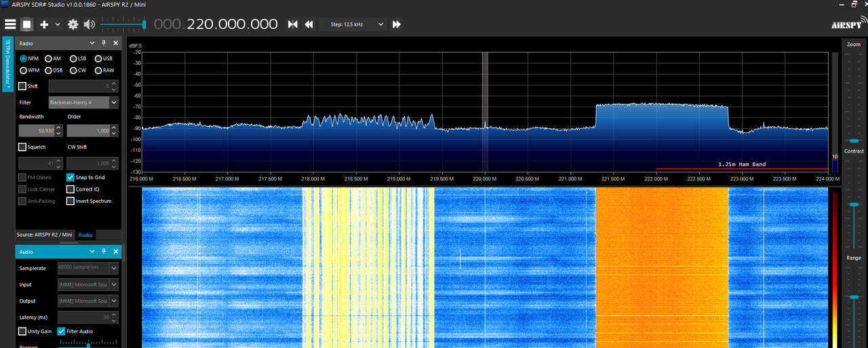Open the Blackman-Harris 4 filter dropdown

click(x=83, y=102)
